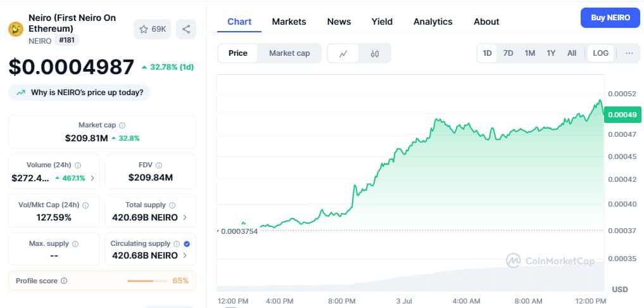Click the $0.0004987 price value
644x308 pixels.
tap(72, 67)
